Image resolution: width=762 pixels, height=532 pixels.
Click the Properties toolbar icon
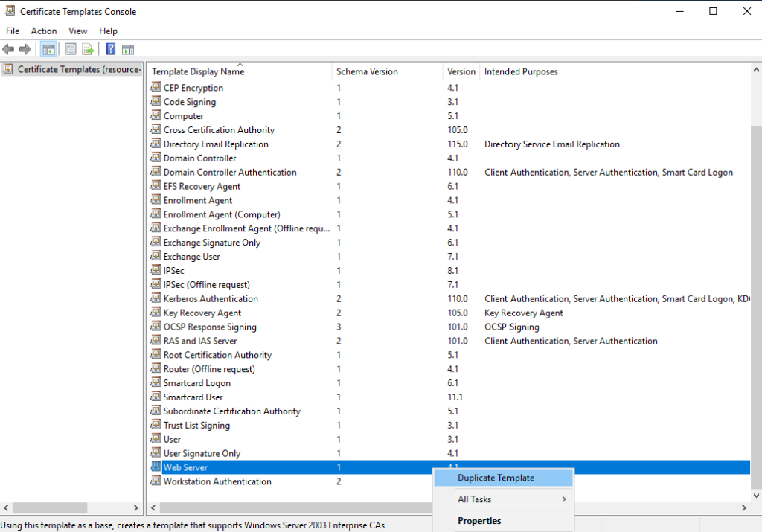[x=71, y=49]
